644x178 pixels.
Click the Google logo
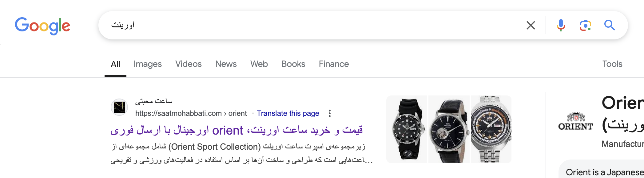coord(42,26)
